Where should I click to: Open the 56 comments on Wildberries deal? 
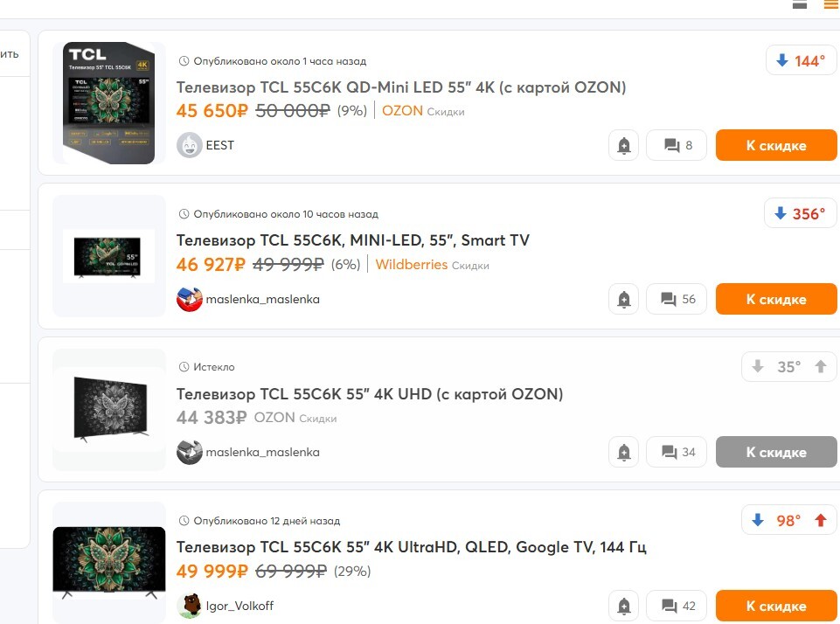tap(677, 299)
